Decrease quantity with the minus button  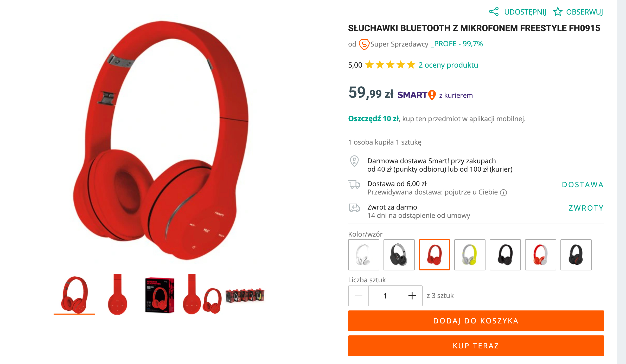pyautogui.click(x=359, y=296)
